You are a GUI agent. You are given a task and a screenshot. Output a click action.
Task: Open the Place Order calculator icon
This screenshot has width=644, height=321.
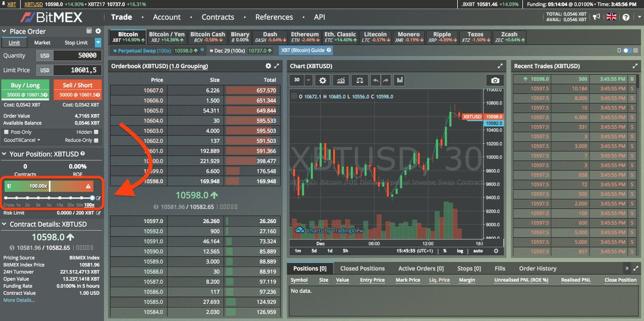tap(90, 31)
